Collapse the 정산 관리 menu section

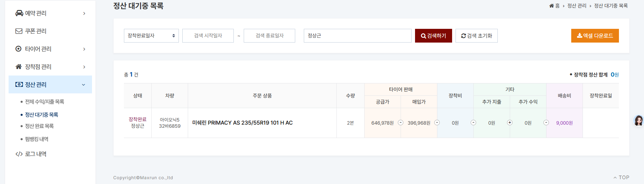click(x=83, y=85)
